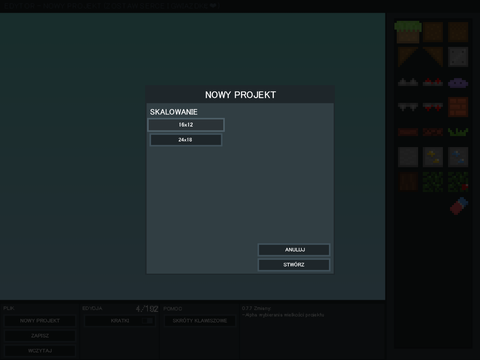Select the eraser tool in palette
The image size is (480, 360).
(x=459, y=206)
